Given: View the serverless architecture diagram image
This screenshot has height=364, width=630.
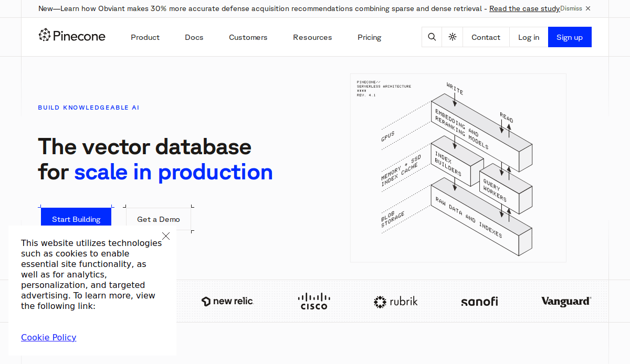Looking at the screenshot, I should click(x=458, y=168).
